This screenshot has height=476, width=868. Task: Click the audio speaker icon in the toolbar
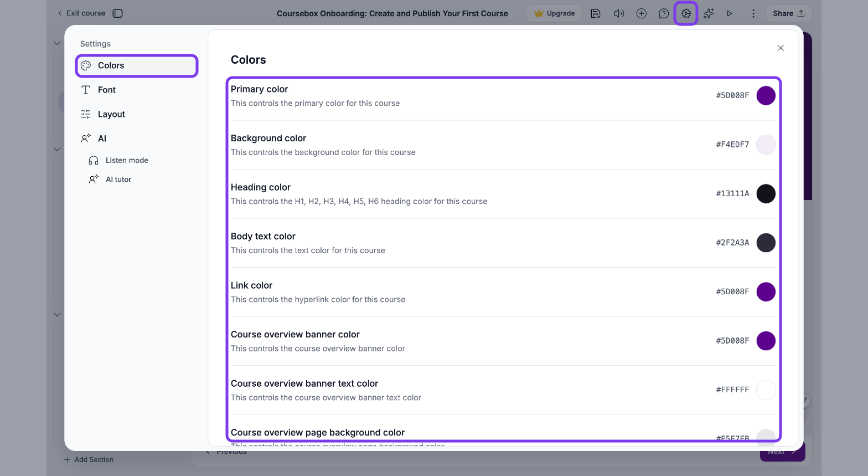tap(619, 13)
